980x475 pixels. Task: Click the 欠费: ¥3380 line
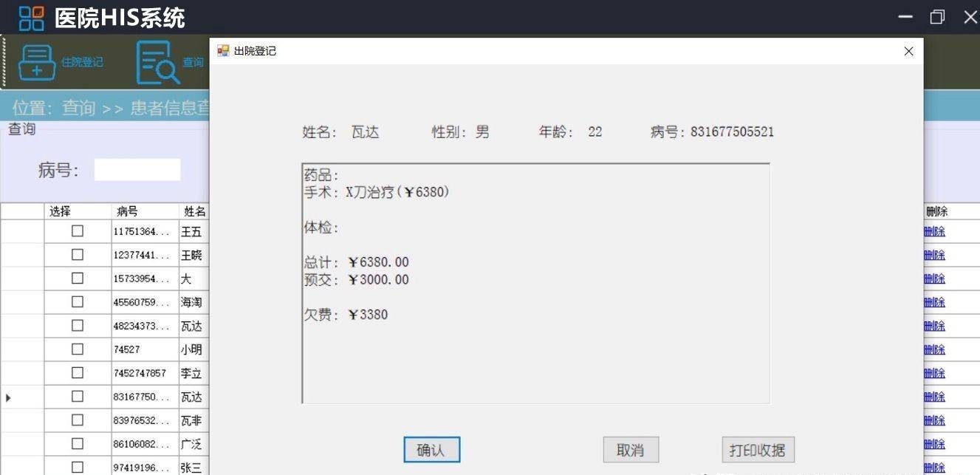click(x=346, y=315)
